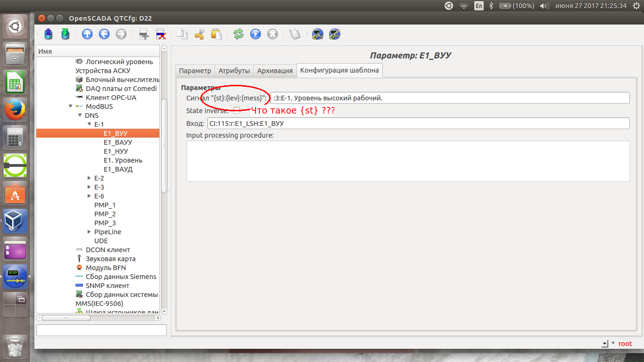Click the blue Back arrow icon
Screen dimensions: 644x362
(104, 34)
